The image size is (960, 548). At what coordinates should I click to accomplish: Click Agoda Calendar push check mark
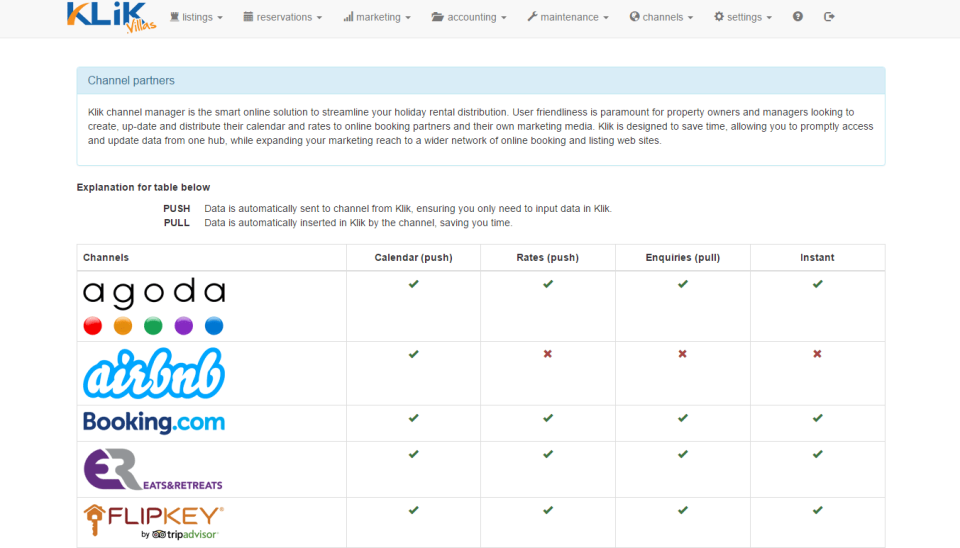414,283
